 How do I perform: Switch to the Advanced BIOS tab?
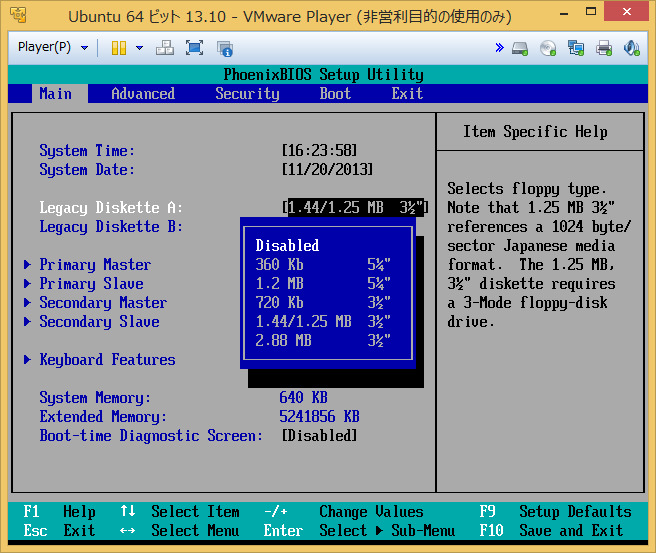143,93
